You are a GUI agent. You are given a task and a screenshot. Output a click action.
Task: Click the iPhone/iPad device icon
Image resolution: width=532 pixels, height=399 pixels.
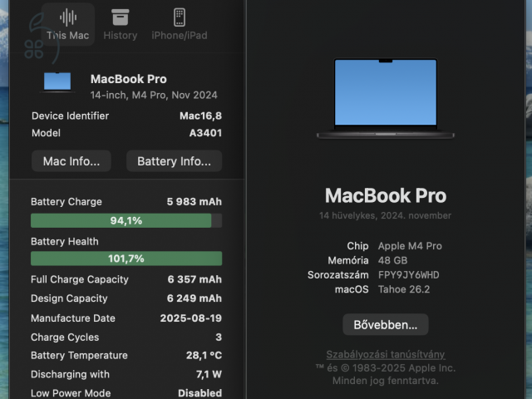pos(180,17)
